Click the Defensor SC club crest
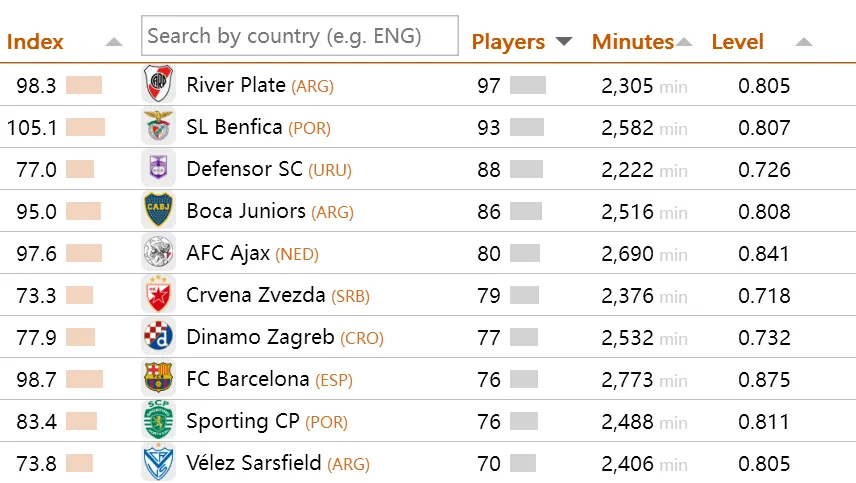The width and height of the screenshot is (856, 483). click(158, 169)
